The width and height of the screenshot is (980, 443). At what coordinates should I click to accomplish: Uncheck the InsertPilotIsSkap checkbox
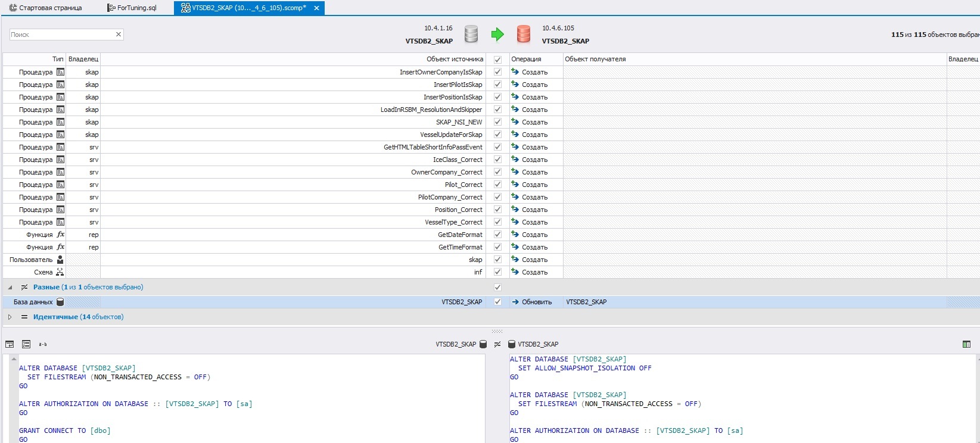[497, 85]
